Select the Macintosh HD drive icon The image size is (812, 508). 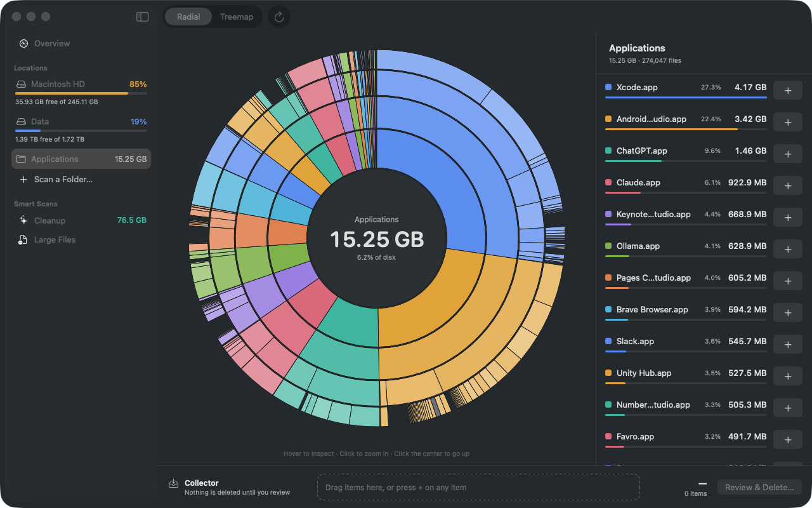click(x=22, y=84)
